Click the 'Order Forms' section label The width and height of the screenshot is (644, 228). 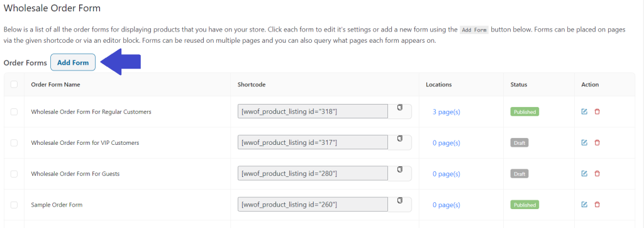click(x=25, y=62)
